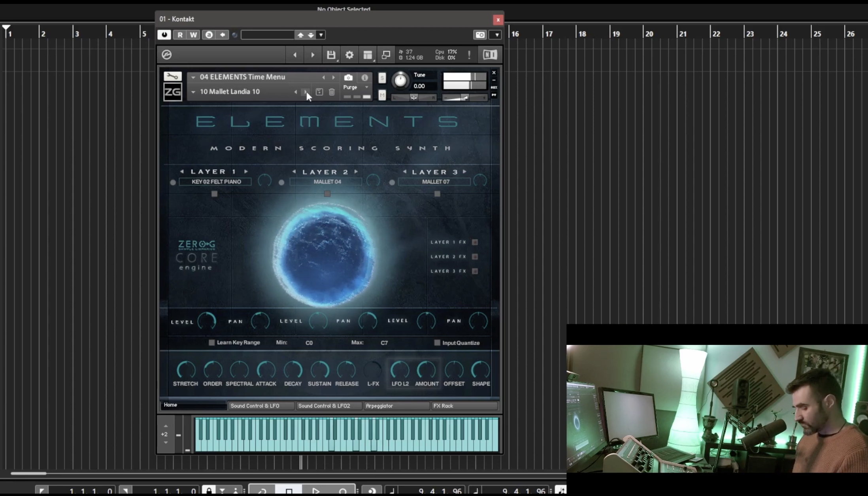
Task: Load previous program with up arrow
Action: (300, 35)
